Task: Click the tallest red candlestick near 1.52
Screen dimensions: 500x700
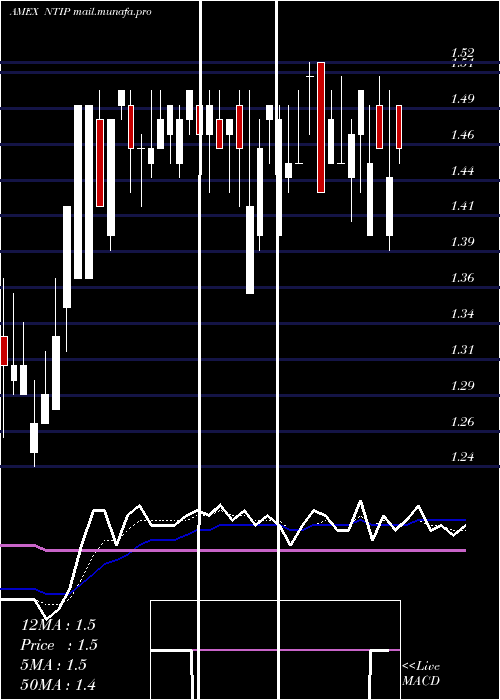Action: coord(321,128)
